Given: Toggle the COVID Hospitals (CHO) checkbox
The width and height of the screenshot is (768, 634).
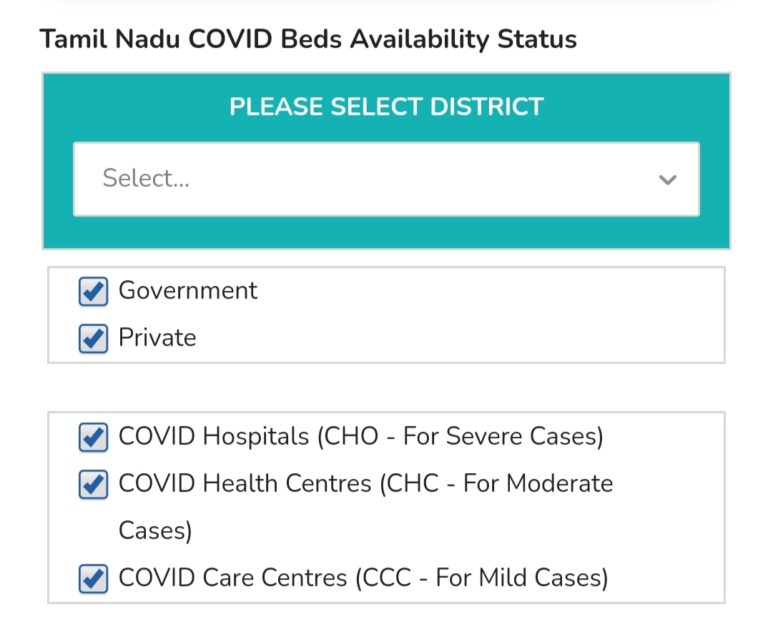Looking at the screenshot, I should click(x=93, y=437).
